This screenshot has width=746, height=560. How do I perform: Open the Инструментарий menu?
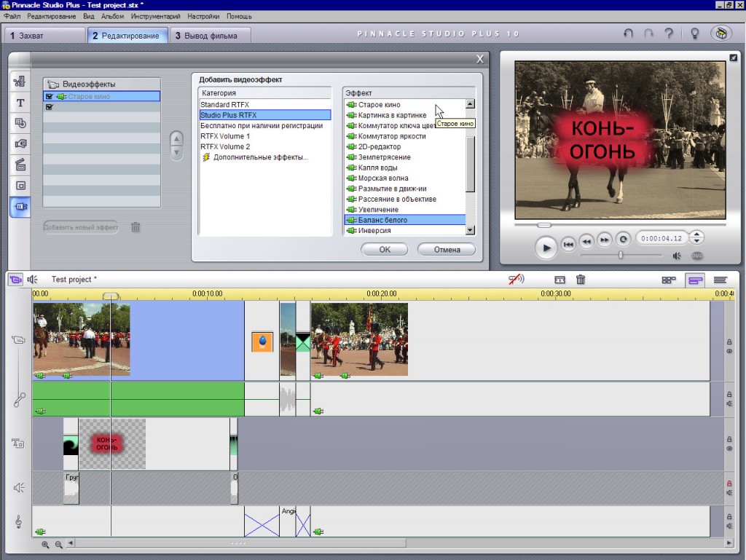156,16
